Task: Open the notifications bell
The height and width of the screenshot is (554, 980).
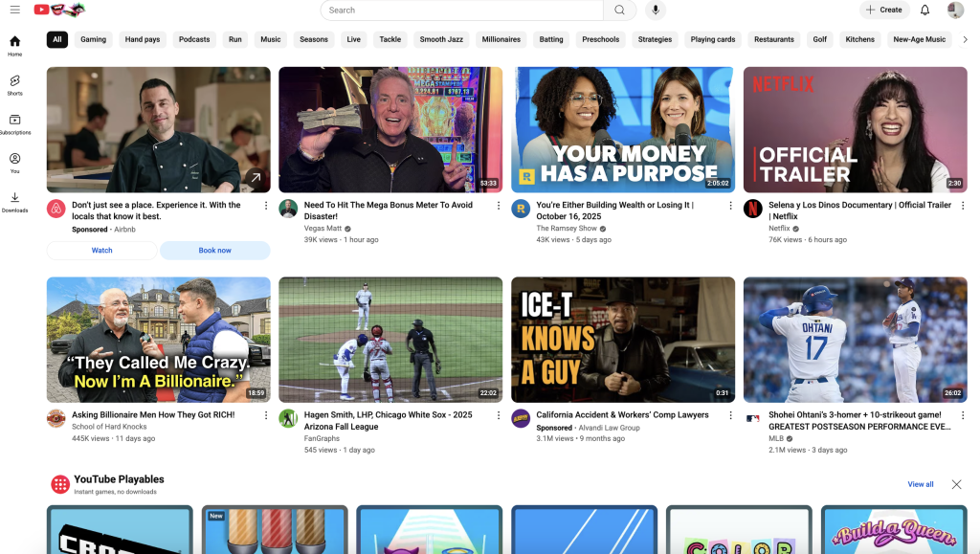Action: click(x=924, y=10)
